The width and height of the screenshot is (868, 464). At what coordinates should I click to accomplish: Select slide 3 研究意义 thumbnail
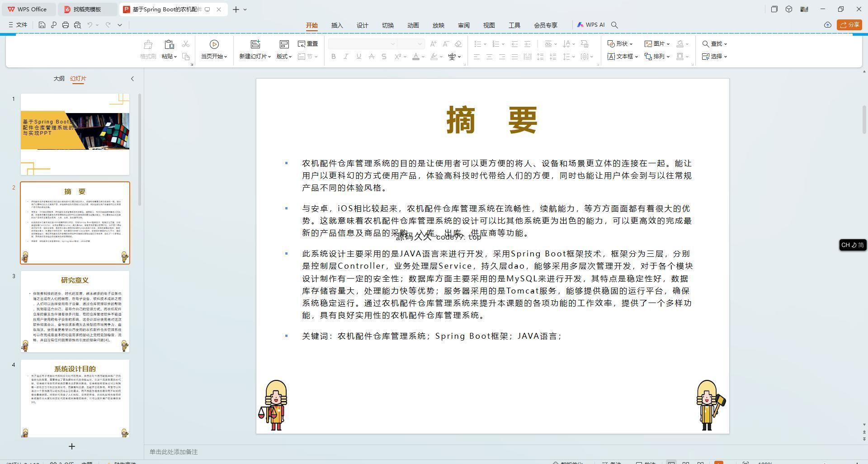(75, 312)
